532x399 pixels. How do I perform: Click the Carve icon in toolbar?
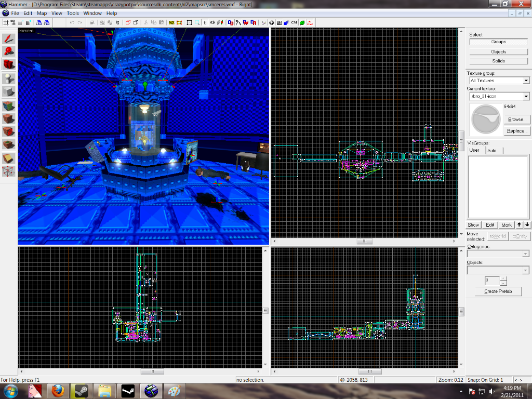click(x=92, y=23)
